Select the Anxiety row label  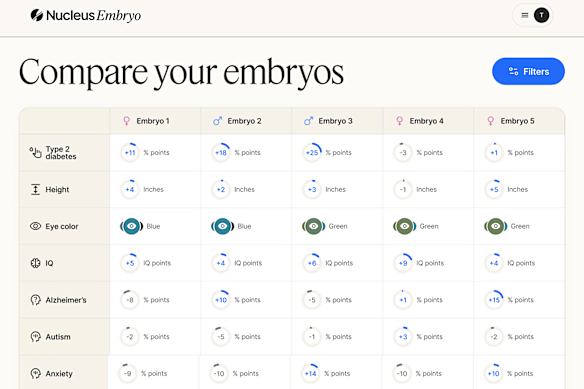pyautogui.click(x=59, y=373)
